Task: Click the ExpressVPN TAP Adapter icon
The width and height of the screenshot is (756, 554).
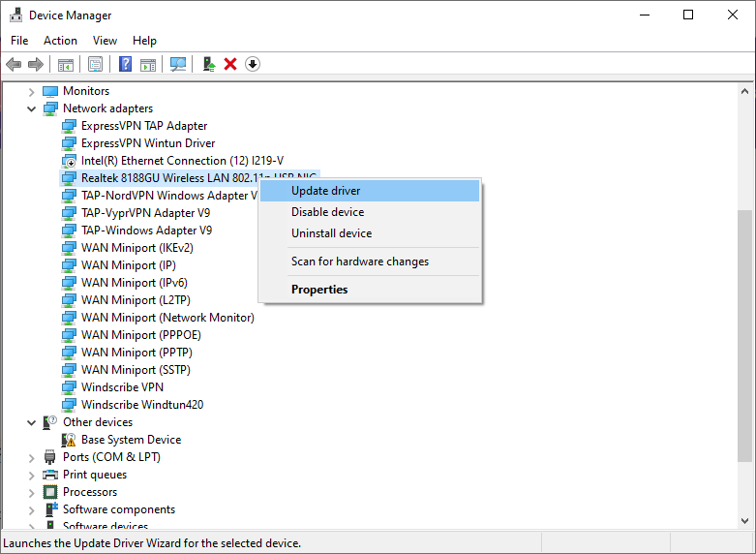Action: tap(69, 126)
